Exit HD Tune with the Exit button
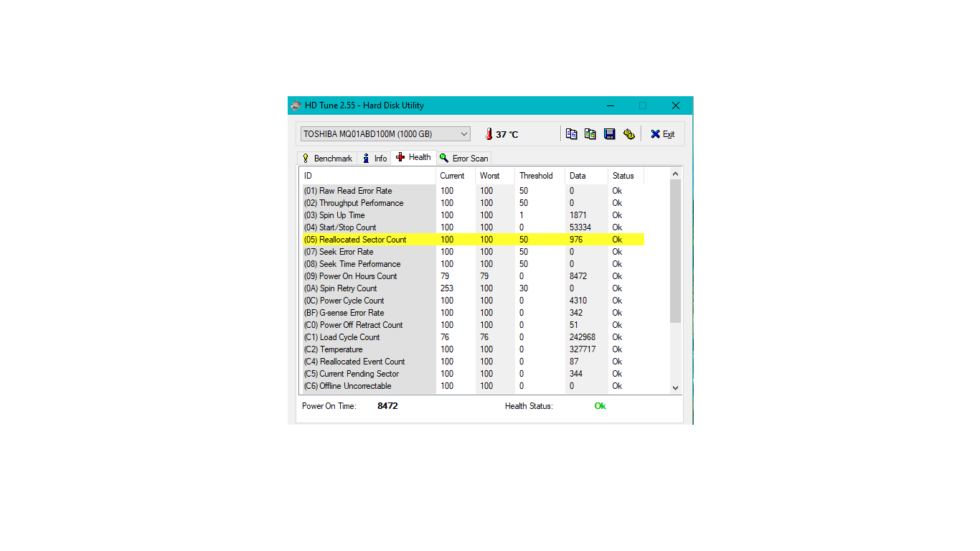 point(662,134)
